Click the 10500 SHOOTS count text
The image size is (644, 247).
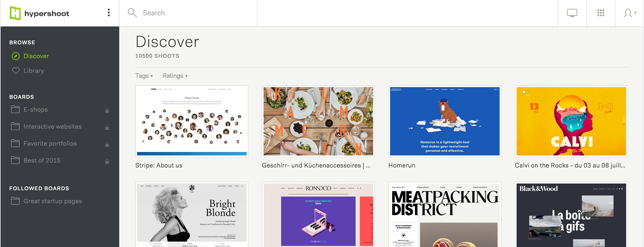[157, 56]
